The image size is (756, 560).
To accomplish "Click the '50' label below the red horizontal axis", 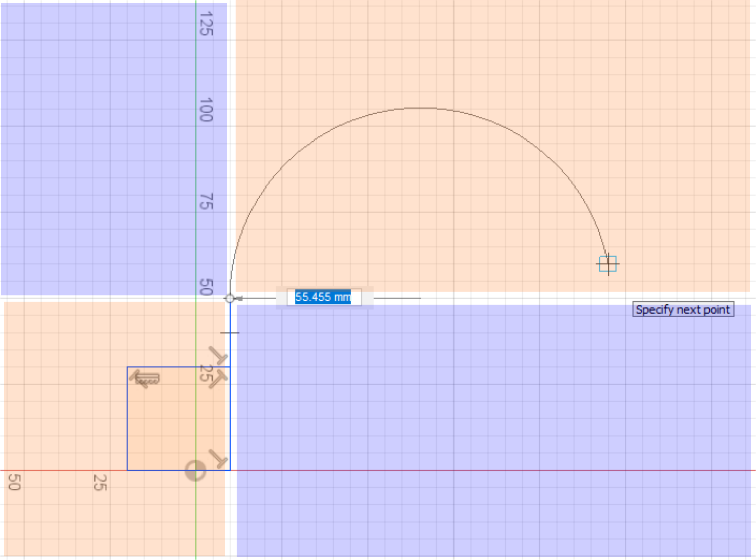I will point(14,482).
